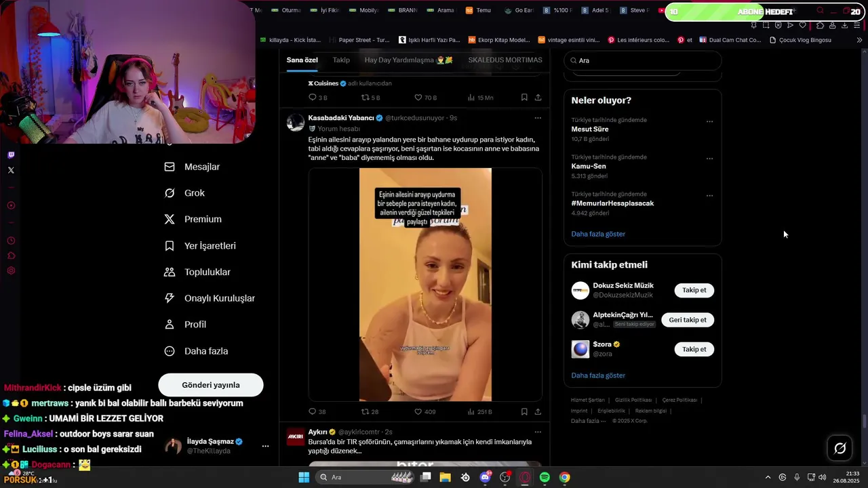
Task: Open Discord from taskbar
Action: tap(485, 477)
